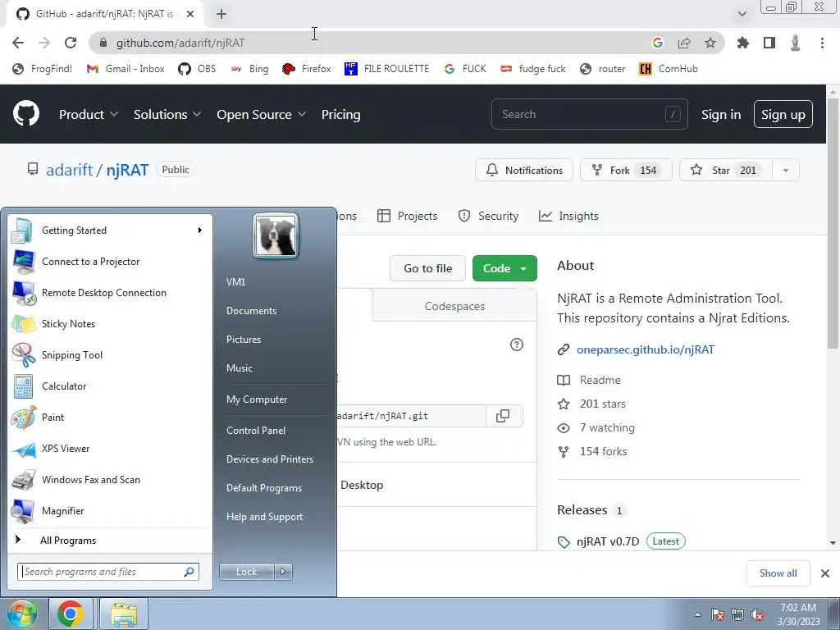
Task: Show hidden tray icons arrow
Action: click(697, 615)
